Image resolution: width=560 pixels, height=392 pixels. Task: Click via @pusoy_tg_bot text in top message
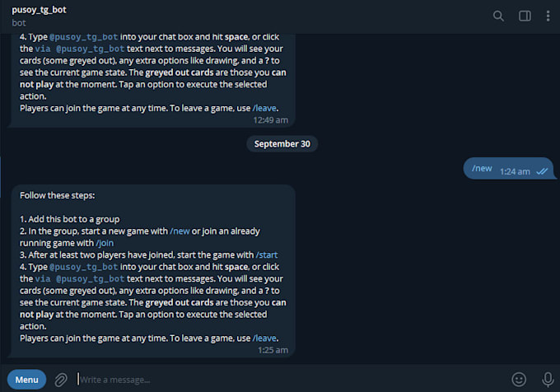(80, 49)
